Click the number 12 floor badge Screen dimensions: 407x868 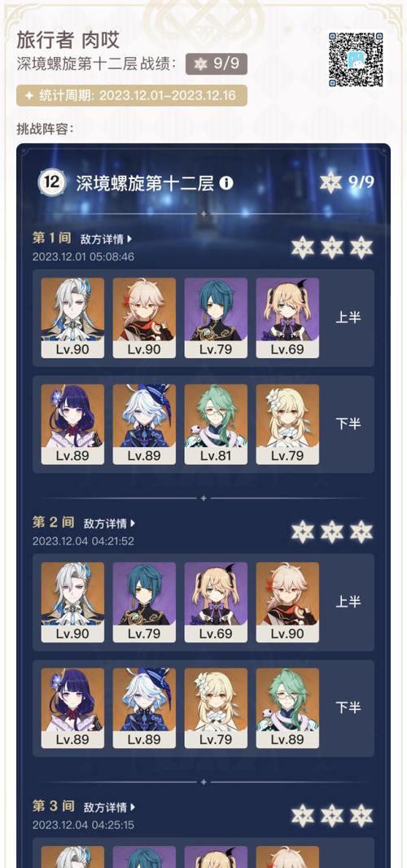pyautogui.click(x=52, y=182)
